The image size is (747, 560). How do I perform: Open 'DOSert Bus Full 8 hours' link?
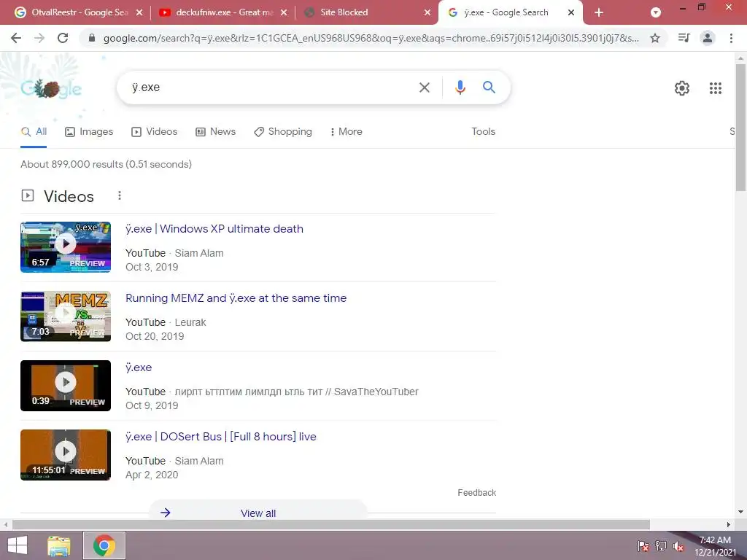point(220,437)
